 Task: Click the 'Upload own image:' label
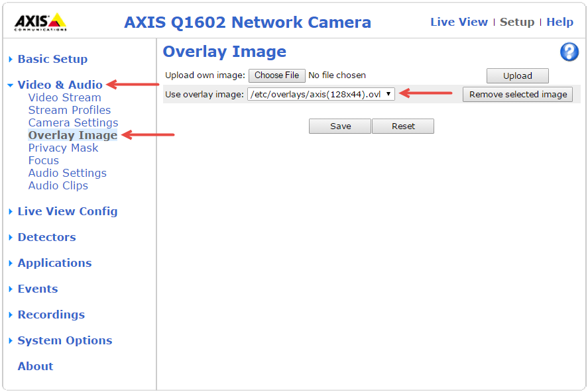pos(205,75)
